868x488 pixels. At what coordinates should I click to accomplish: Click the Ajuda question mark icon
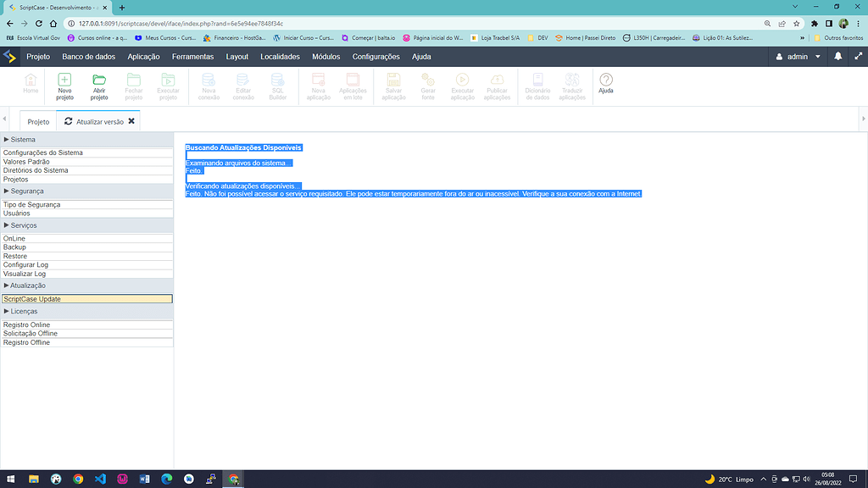(606, 80)
